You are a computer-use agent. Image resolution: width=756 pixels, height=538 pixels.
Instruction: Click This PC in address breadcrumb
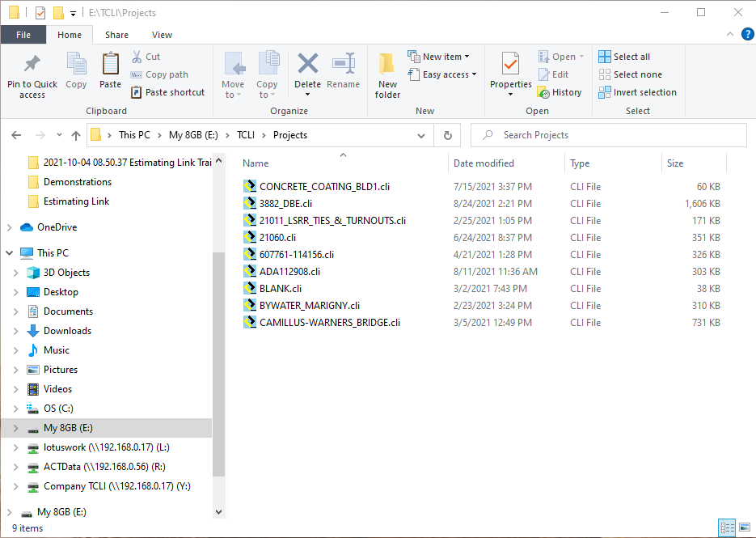click(x=134, y=135)
